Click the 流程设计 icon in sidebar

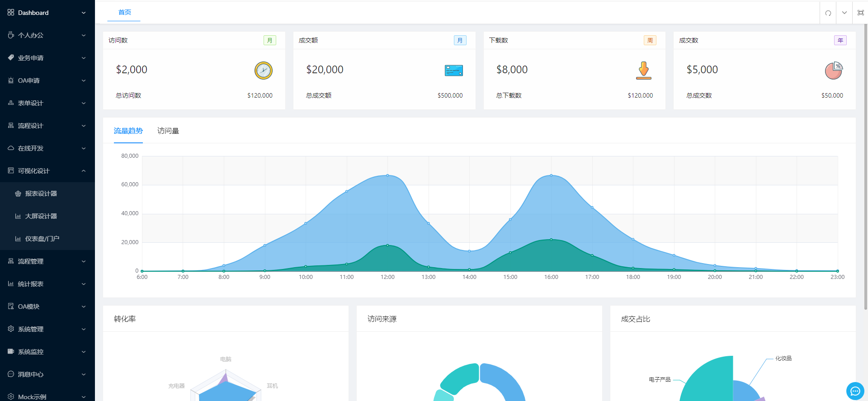point(11,125)
